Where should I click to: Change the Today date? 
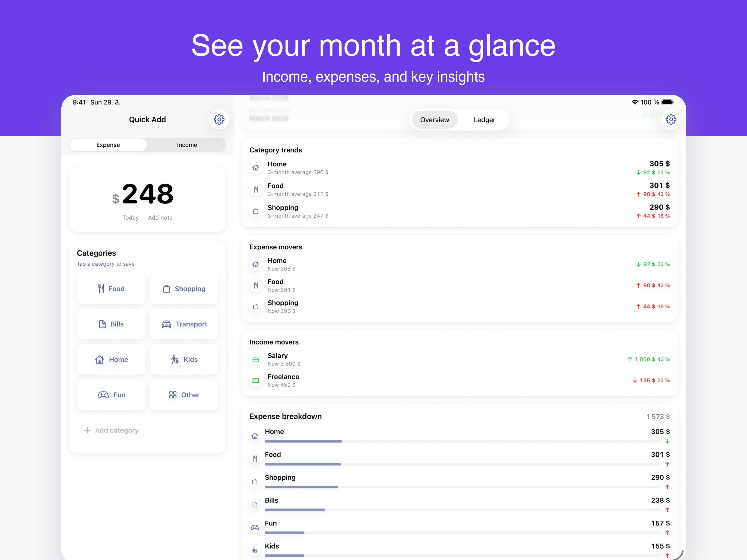coord(130,218)
